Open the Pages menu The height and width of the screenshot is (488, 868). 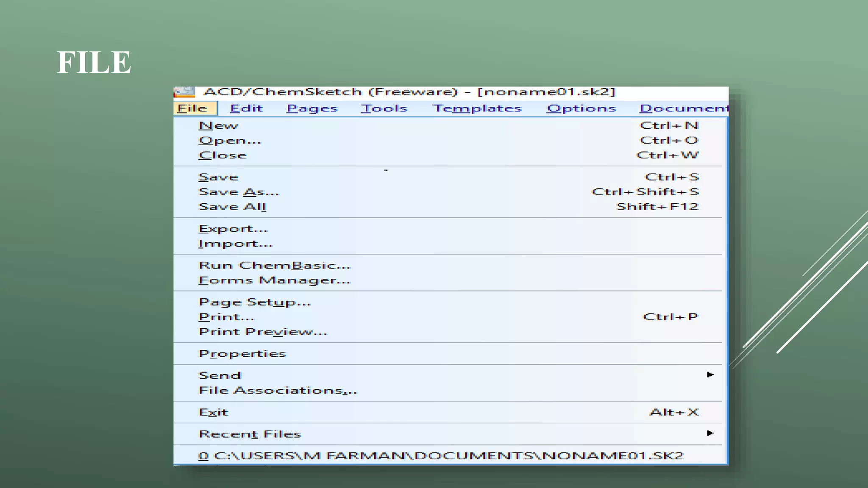(x=312, y=108)
